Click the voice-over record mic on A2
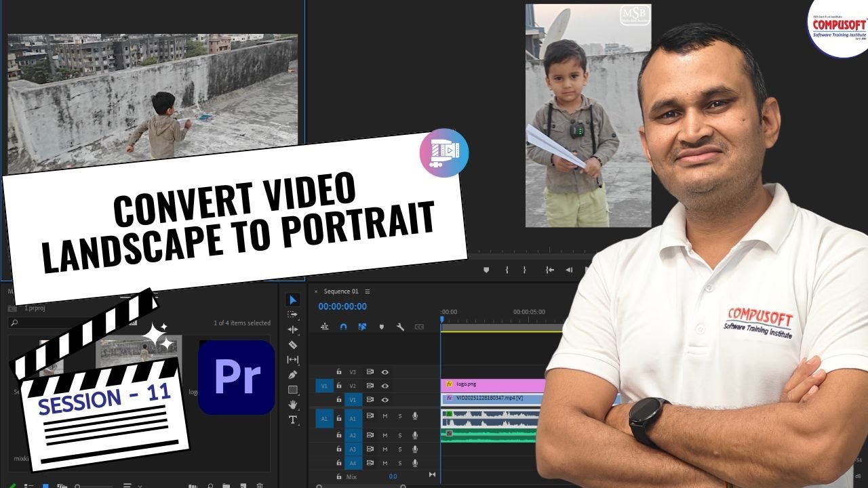The height and width of the screenshot is (488, 868). pyautogui.click(x=415, y=435)
